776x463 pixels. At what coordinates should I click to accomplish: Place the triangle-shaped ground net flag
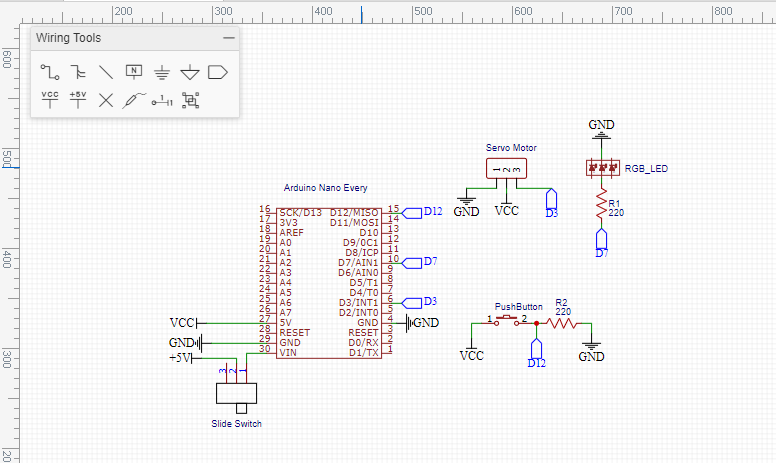pyautogui.click(x=190, y=73)
